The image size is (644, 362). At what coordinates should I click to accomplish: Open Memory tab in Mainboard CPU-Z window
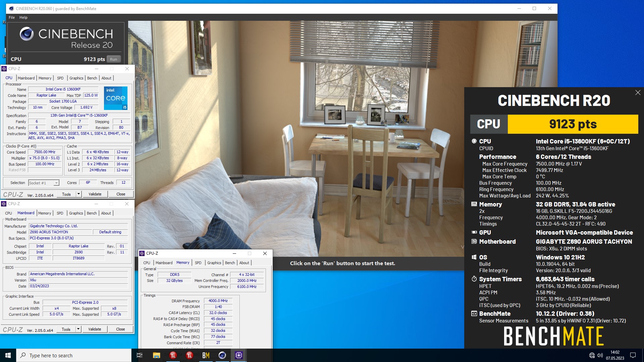(x=45, y=213)
